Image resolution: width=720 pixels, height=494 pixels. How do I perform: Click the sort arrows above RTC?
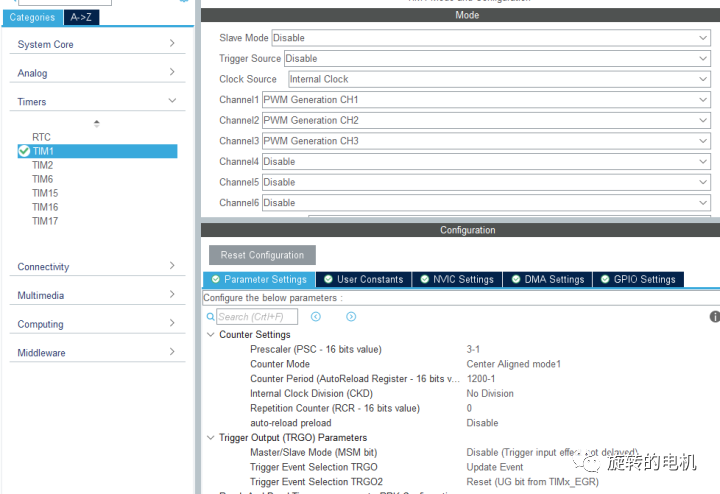96,124
